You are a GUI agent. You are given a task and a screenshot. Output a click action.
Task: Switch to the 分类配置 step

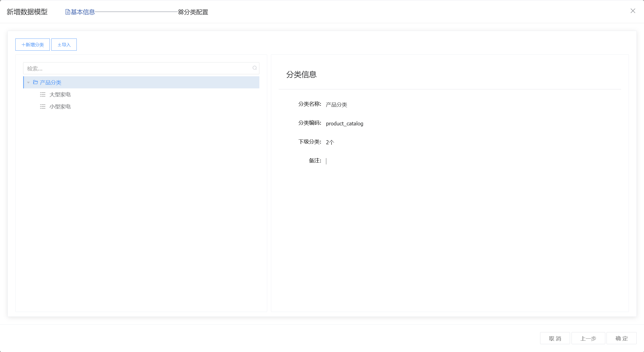point(196,12)
